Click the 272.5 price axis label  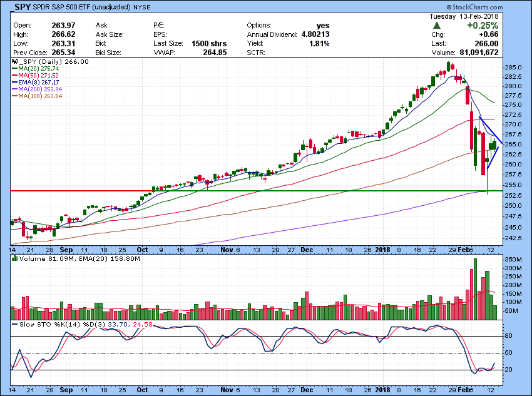pyautogui.click(x=514, y=115)
